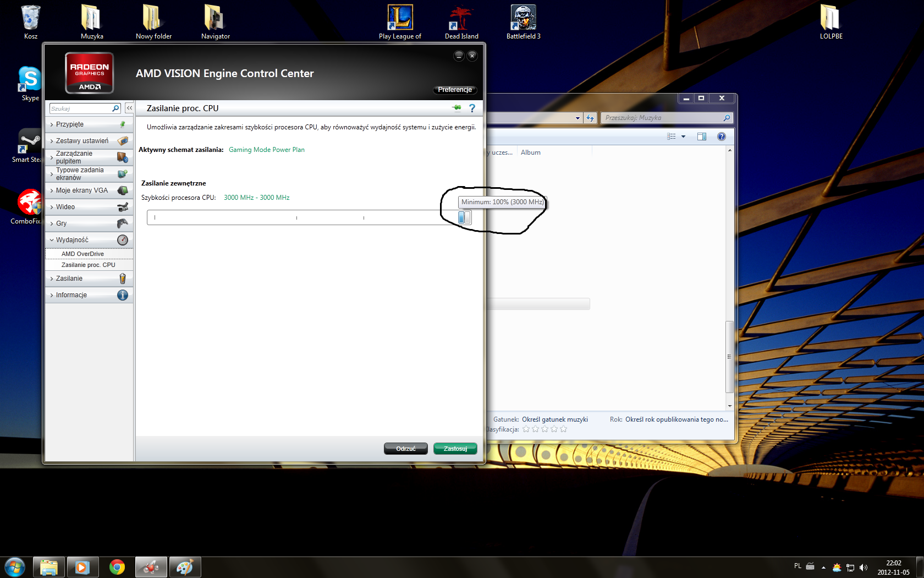Image resolution: width=924 pixels, height=578 pixels.
Task: Click the Szukaj search field
Action: 81,108
